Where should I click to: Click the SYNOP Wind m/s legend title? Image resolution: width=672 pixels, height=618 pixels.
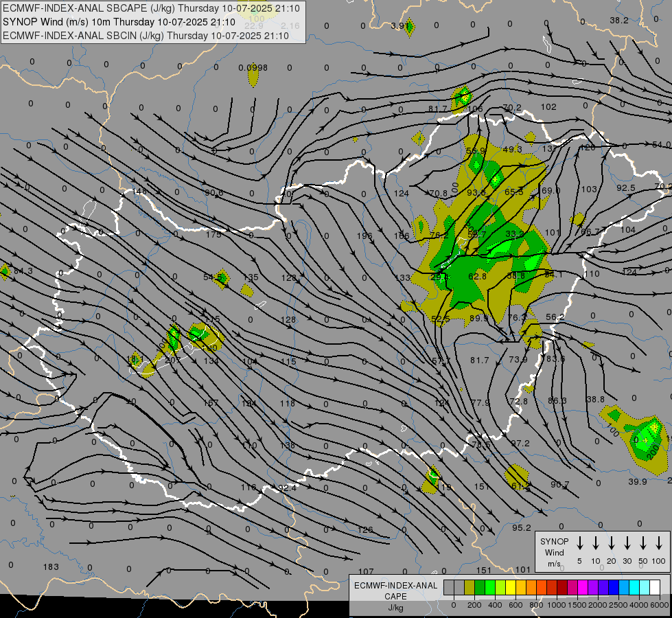point(554,552)
